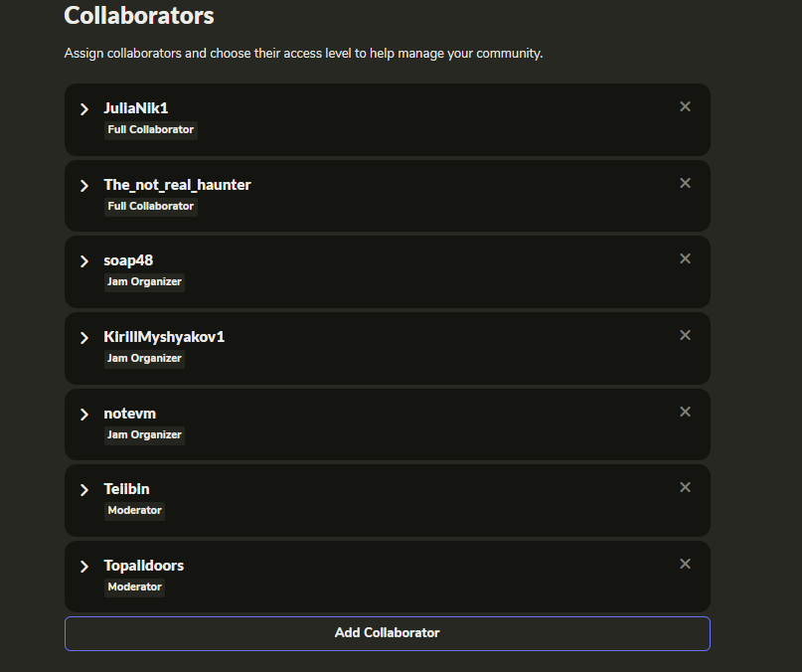Click soap48's Jam Organizer badge

tap(145, 282)
